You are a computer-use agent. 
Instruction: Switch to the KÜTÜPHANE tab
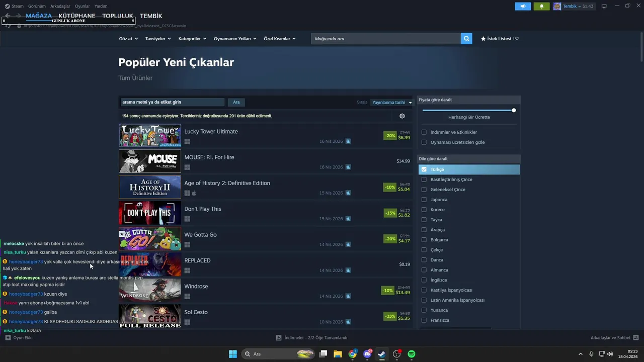(x=77, y=16)
